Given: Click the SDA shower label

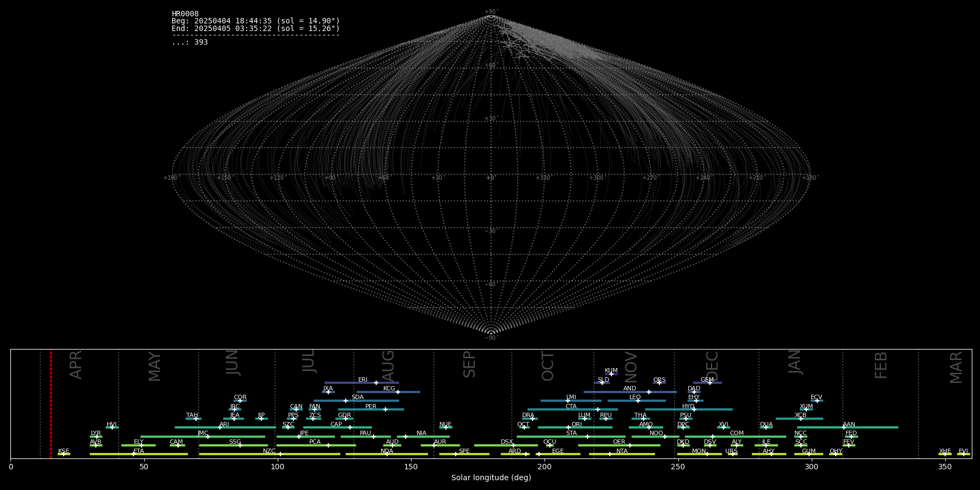Looking at the screenshot, I should [x=358, y=397].
